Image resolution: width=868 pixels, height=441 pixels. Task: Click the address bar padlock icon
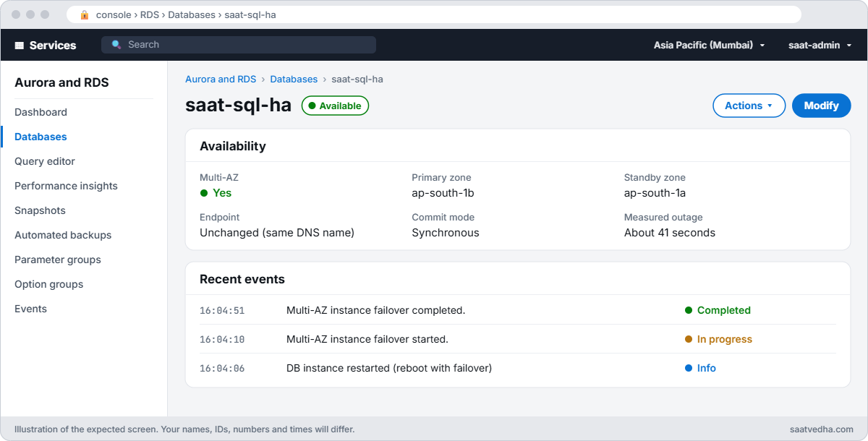[x=85, y=14]
